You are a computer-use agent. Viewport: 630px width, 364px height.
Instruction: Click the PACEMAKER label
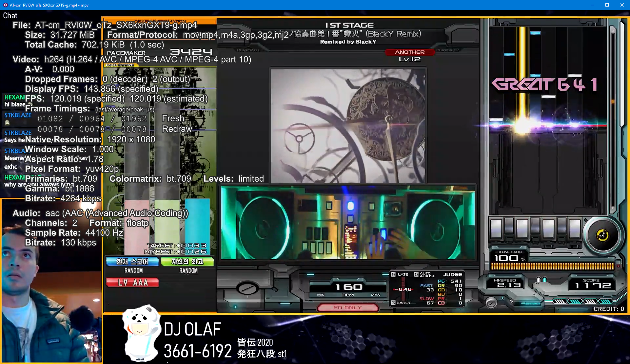tap(126, 53)
